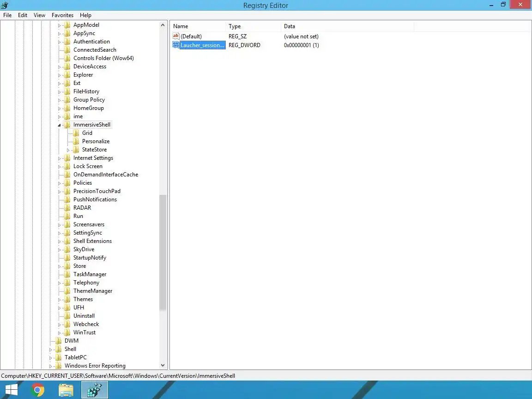532x399 pixels.
Task: Select the WinTrust key
Action: (85, 332)
